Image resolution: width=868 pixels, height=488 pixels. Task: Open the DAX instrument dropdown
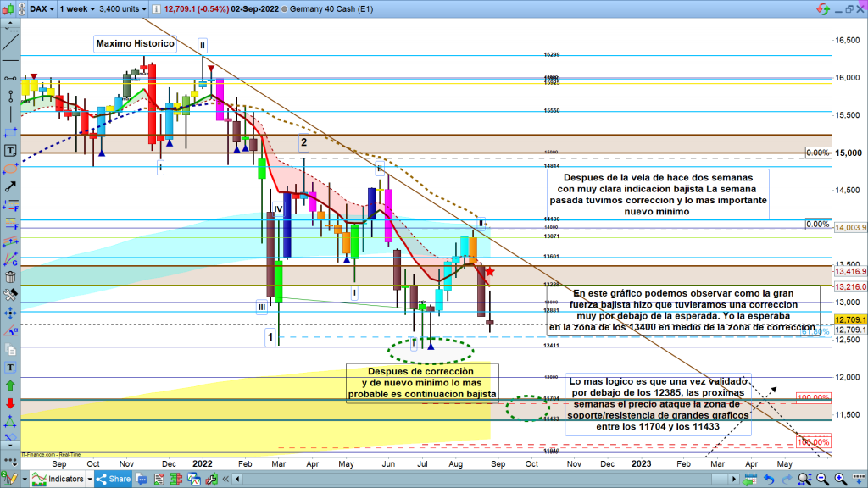pos(39,8)
